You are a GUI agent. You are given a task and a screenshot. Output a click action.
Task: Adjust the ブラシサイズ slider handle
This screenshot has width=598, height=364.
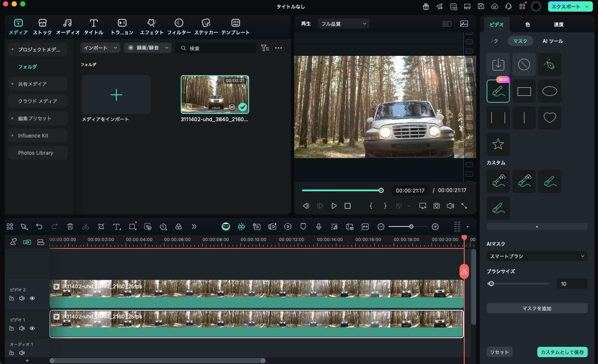(x=491, y=284)
